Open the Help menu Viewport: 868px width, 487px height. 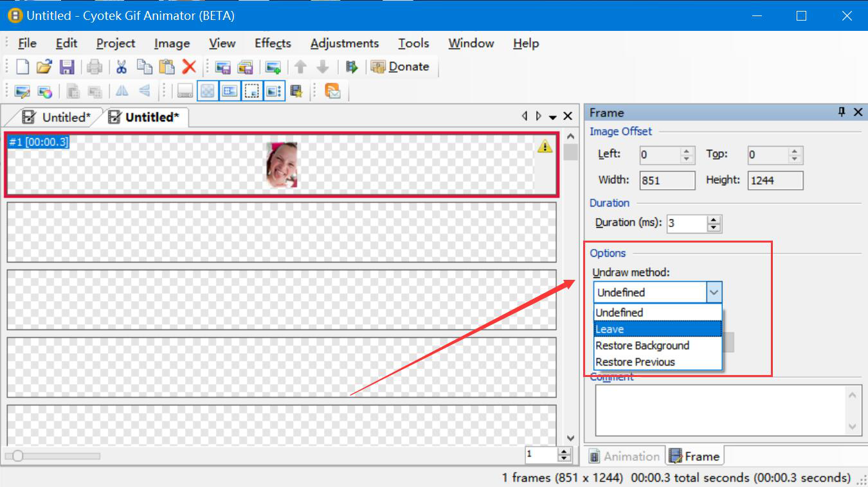click(526, 43)
